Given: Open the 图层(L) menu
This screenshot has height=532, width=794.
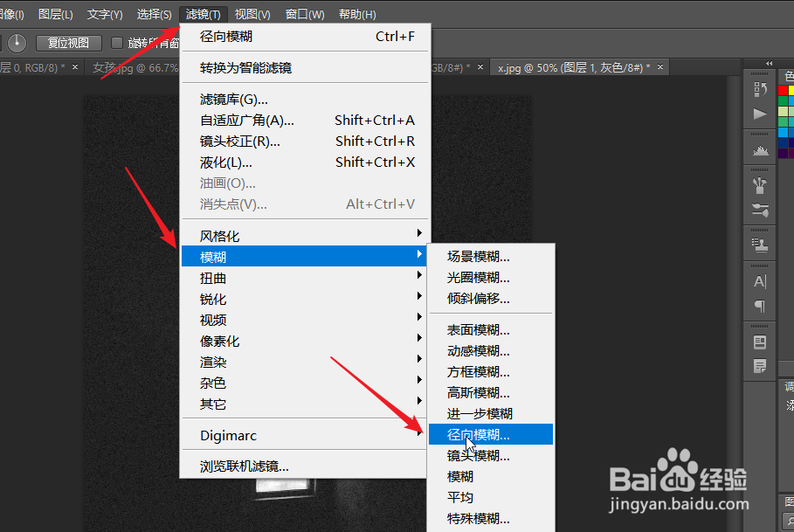Looking at the screenshot, I should coord(56,14).
